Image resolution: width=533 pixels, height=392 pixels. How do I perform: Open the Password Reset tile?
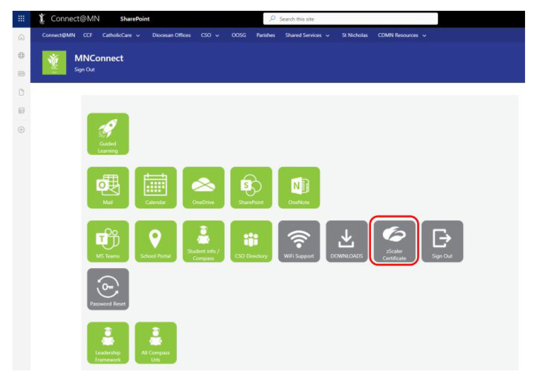108,289
